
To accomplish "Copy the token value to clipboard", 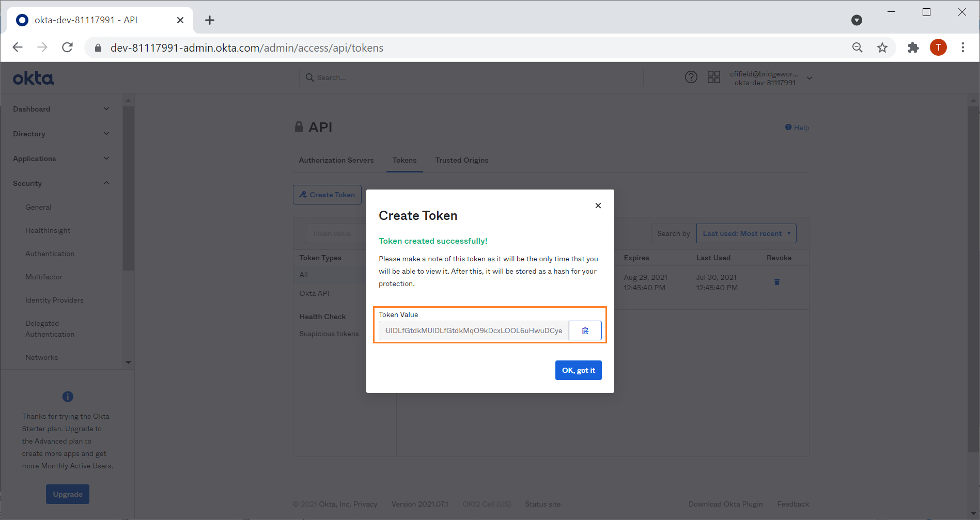I will pos(585,330).
